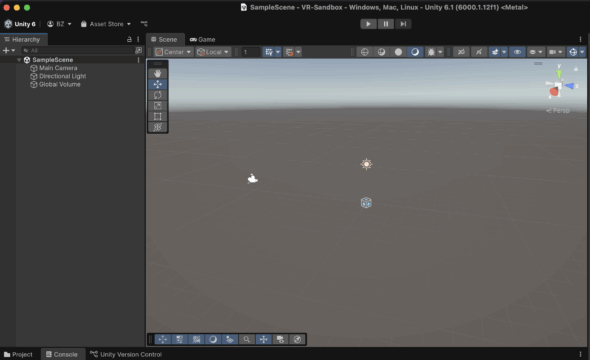
Task: Open scene effects dropdown arrow
Action: coord(504,52)
